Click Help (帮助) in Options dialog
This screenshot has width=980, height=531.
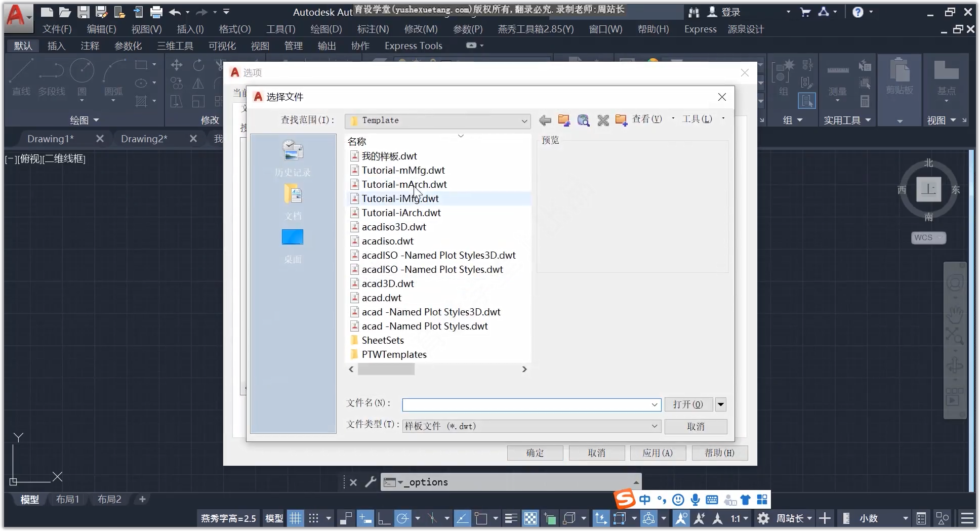720,453
